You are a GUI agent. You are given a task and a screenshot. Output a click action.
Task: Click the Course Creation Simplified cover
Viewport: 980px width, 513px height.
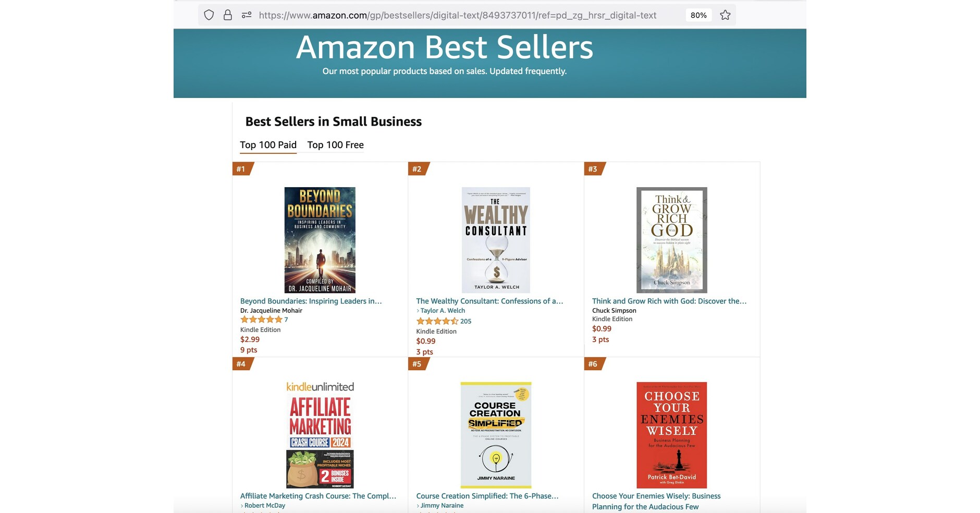(x=496, y=435)
